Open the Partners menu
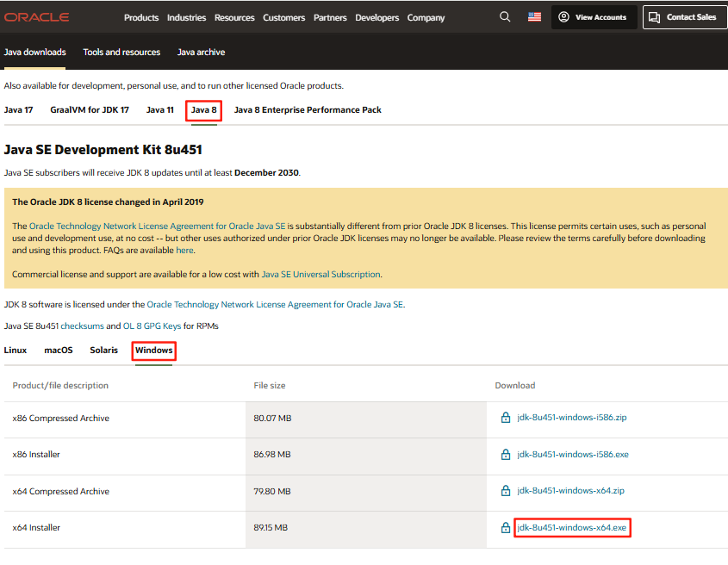The width and height of the screenshot is (728, 565). pos(330,17)
